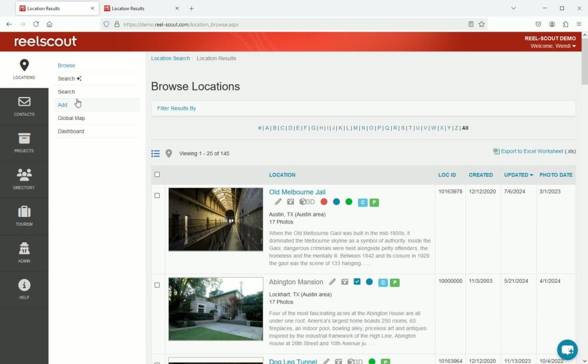Select Add in the Locations submenu
The width and height of the screenshot is (588, 364).
[x=63, y=105]
